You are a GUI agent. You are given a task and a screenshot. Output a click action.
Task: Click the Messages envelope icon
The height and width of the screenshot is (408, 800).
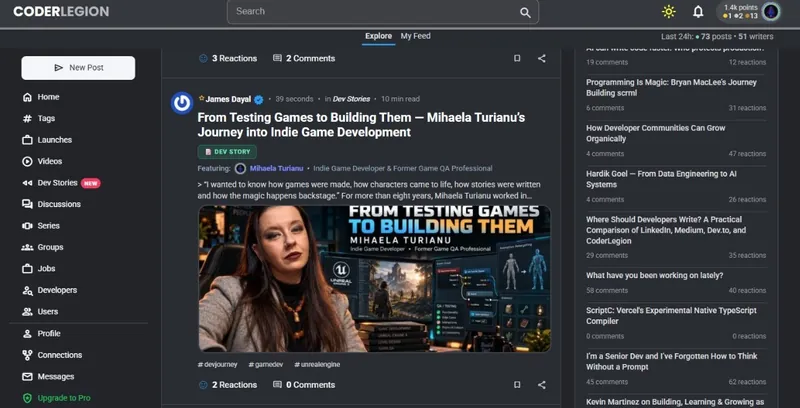[x=27, y=376]
